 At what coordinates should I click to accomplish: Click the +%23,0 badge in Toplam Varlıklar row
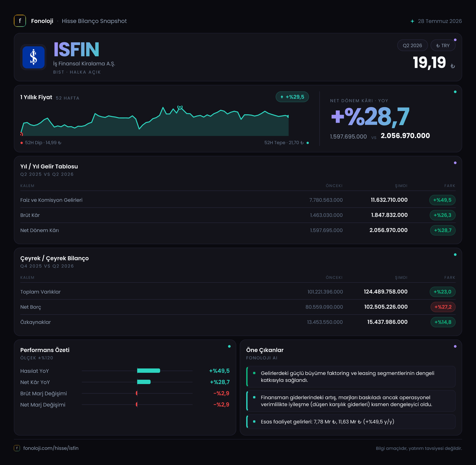[x=442, y=292]
